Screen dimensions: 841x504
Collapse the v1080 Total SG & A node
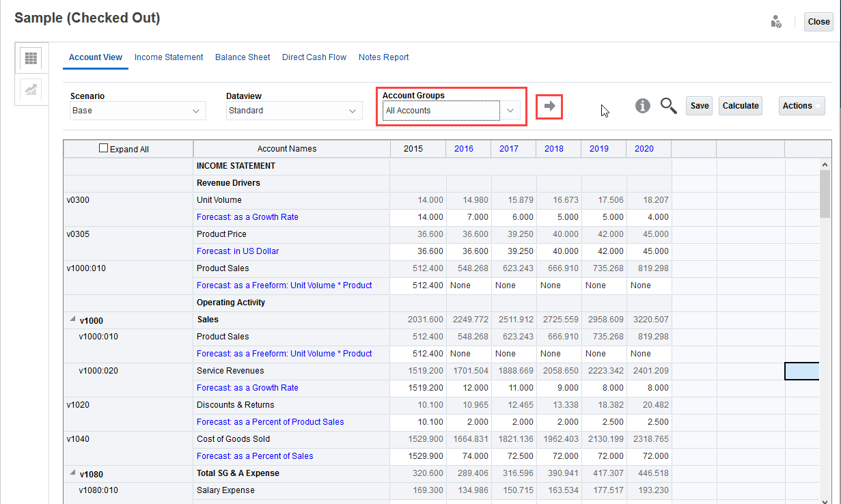click(x=71, y=474)
